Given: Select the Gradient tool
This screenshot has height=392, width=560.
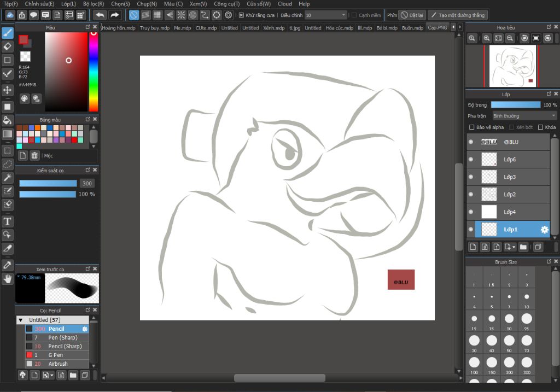Looking at the screenshot, I should pos(8,134).
